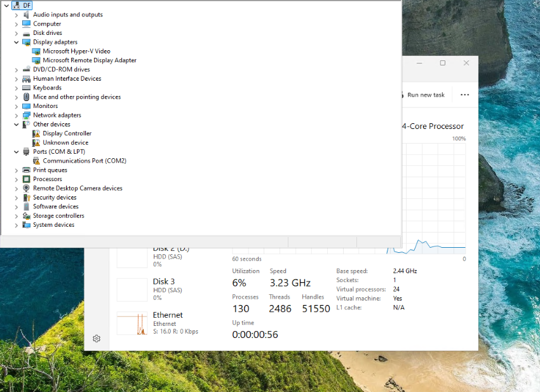
Task: Click the Processors chip icon
Action: tap(26, 179)
